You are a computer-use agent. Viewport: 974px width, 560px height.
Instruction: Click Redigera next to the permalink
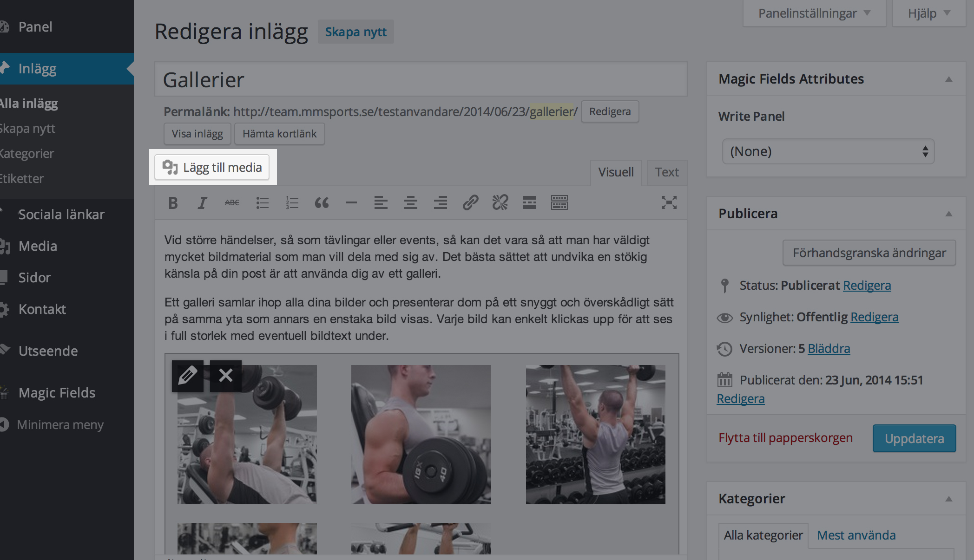(x=610, y=112)
